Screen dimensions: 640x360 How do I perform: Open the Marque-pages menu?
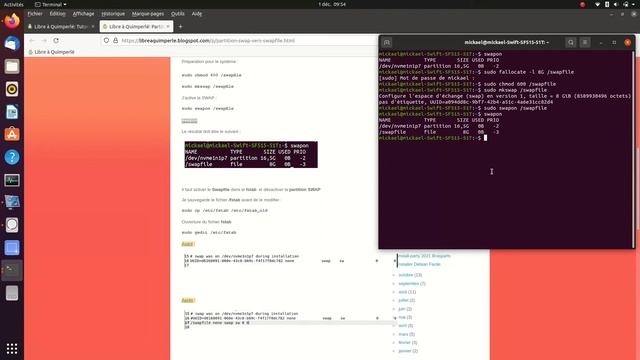click(148, 13)
